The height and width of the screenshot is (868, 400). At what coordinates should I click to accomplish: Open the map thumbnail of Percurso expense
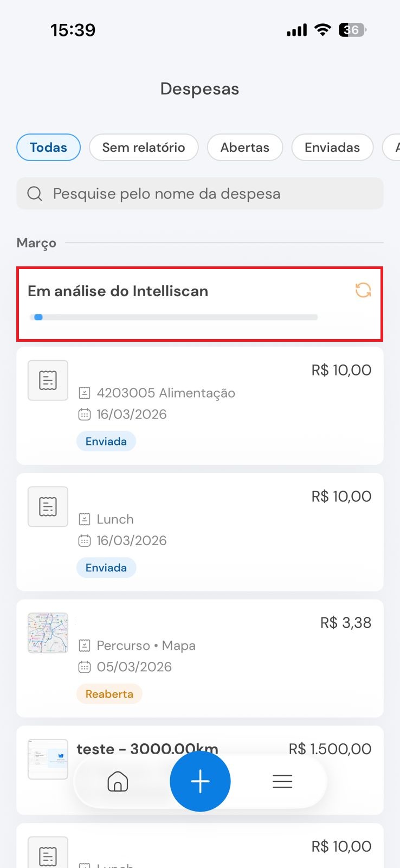tap(48, 633)
